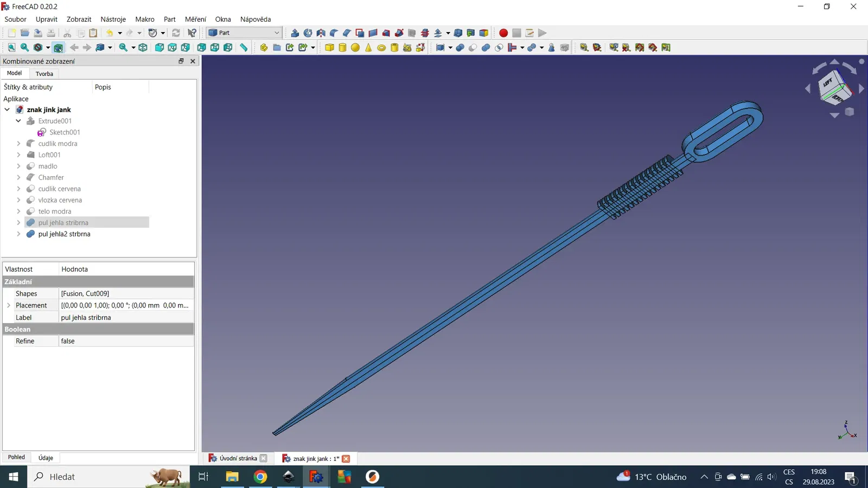The height and width of the screenshot is (488, 868).
Task: Select vlozka cervena tree item
Action: click(60, 200)
